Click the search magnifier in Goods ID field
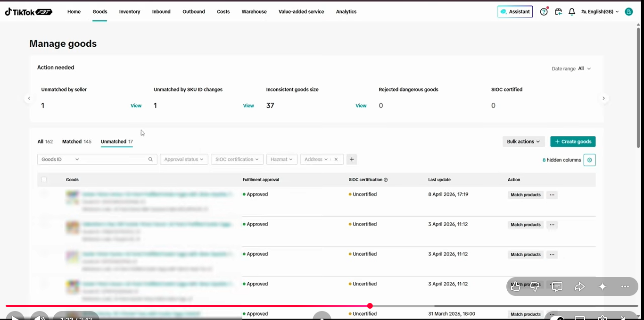Viewport: 644px width, 320px height. pyautogui.click(x=150, y=160)
